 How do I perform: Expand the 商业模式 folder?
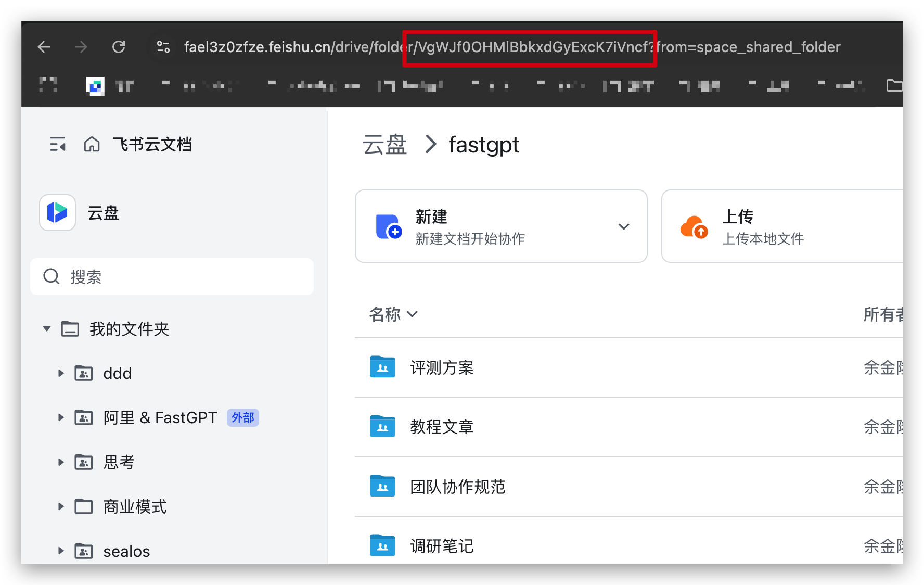[x=61, y=506]
